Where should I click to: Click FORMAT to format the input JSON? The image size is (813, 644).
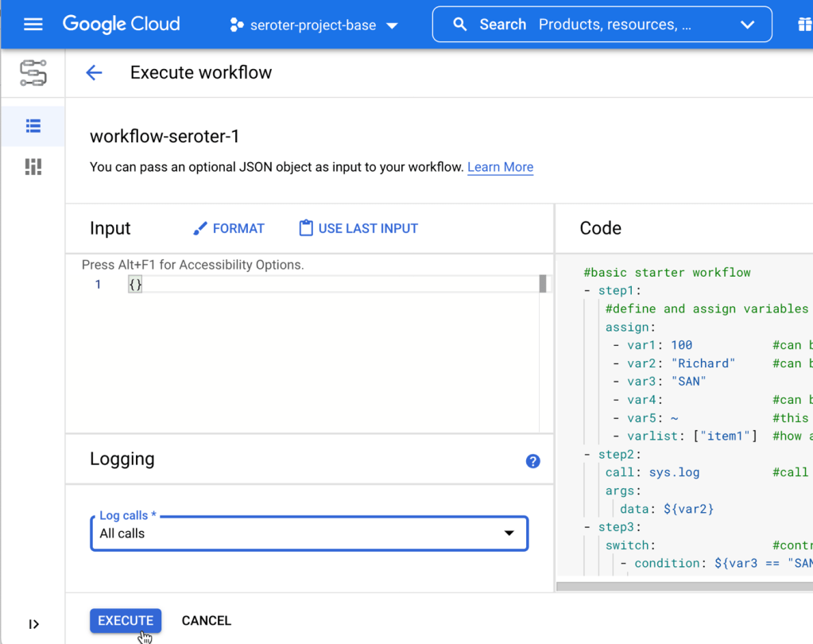click(x=229, y=229)
